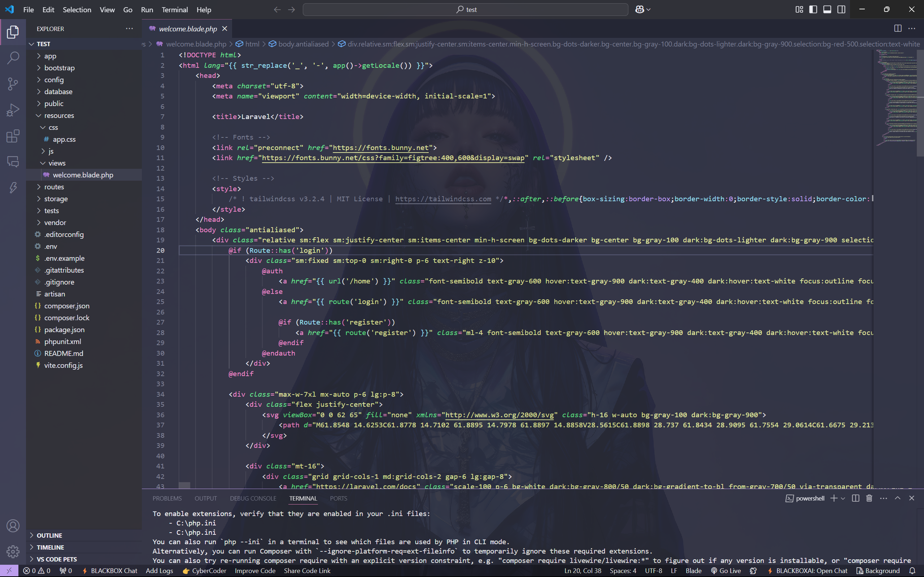Toggle the secondary side bar visibility

coord(841,9)
